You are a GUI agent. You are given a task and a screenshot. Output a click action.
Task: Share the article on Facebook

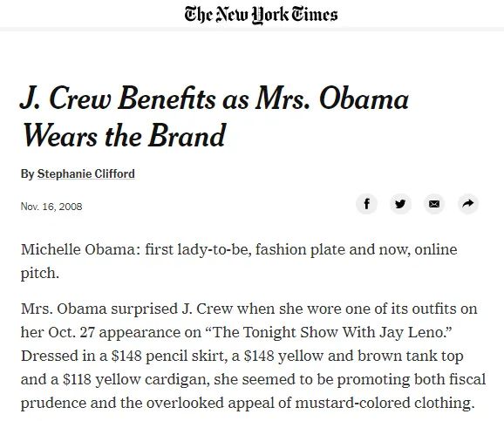366,204
